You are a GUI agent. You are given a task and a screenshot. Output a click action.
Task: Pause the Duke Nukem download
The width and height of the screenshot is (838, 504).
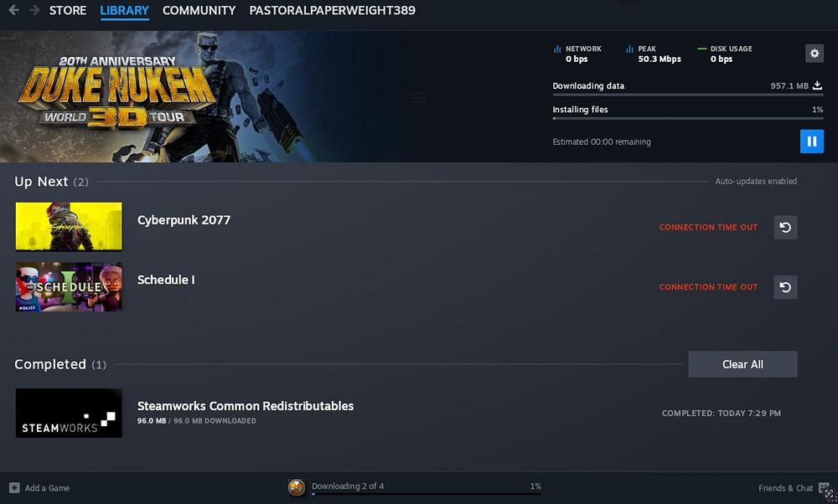[x=811, y=141]
